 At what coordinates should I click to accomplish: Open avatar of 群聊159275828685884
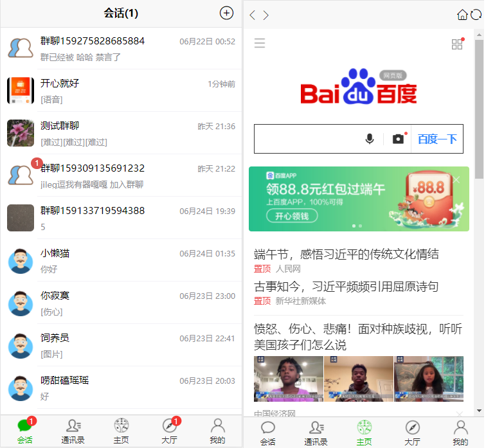21,48
